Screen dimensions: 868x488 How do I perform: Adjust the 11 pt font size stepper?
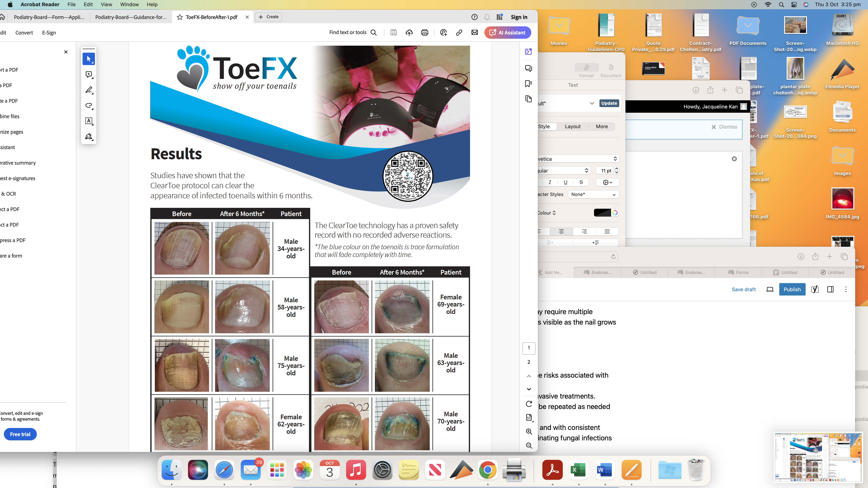pos(617,171)
